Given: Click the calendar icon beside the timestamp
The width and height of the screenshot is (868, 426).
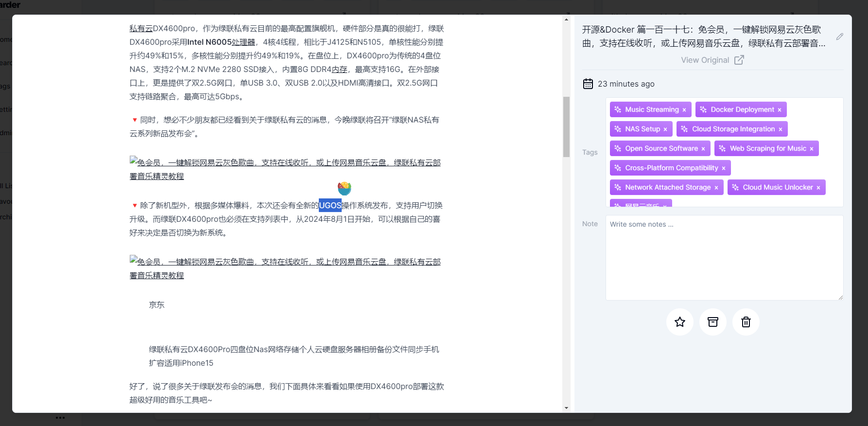Looking at the screenshot, I should click(588, 84).
